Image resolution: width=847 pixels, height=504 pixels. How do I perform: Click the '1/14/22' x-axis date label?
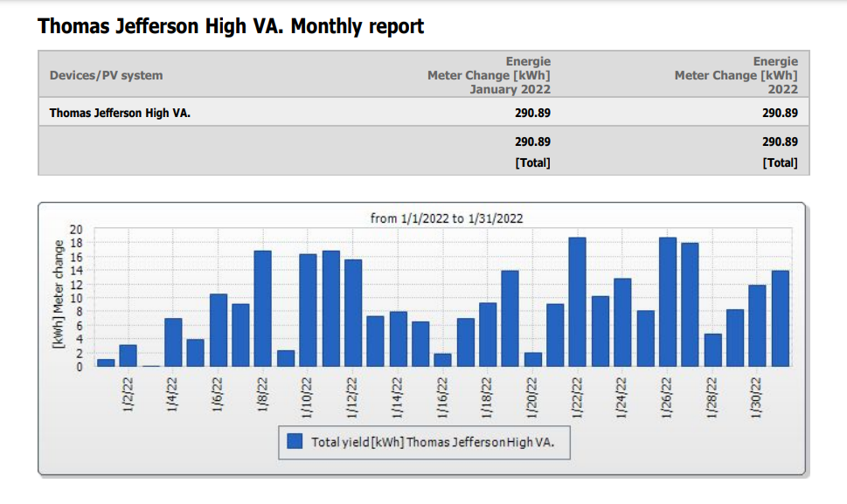click(x=397, y=397)
